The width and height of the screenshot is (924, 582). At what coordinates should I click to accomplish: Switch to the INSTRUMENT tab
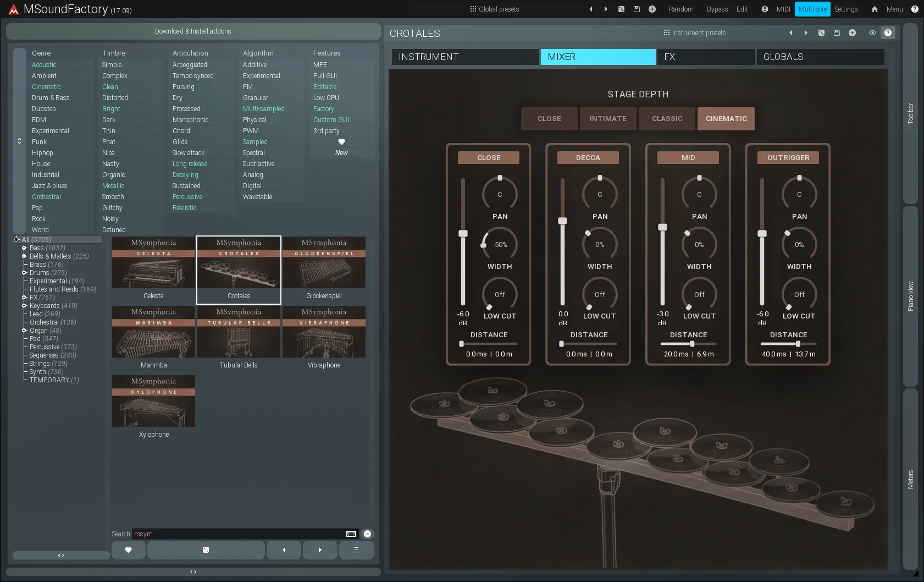tap(465, 57)
